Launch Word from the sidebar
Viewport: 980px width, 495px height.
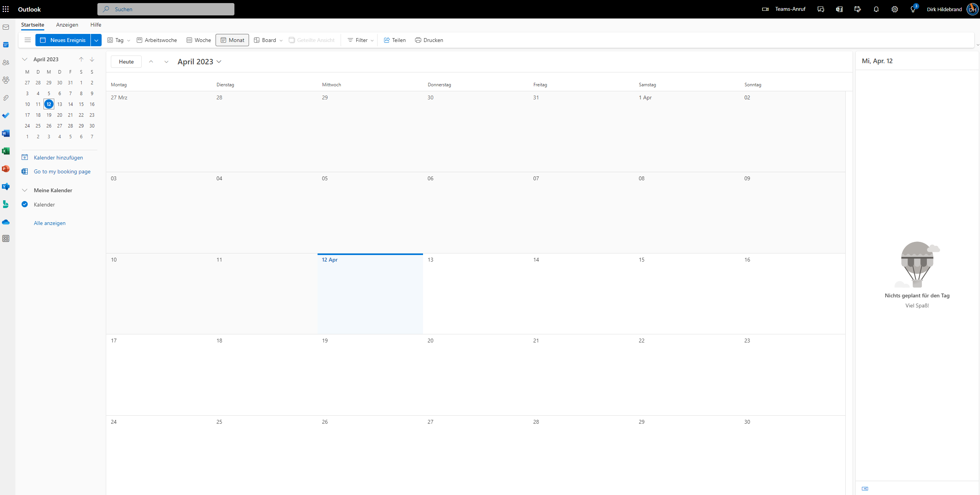tap(6, 133)
